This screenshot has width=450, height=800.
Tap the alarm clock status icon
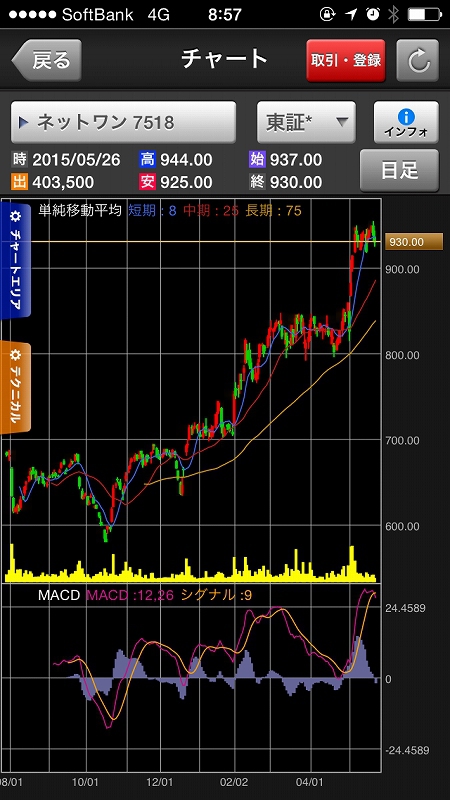[x=373, y=15]
